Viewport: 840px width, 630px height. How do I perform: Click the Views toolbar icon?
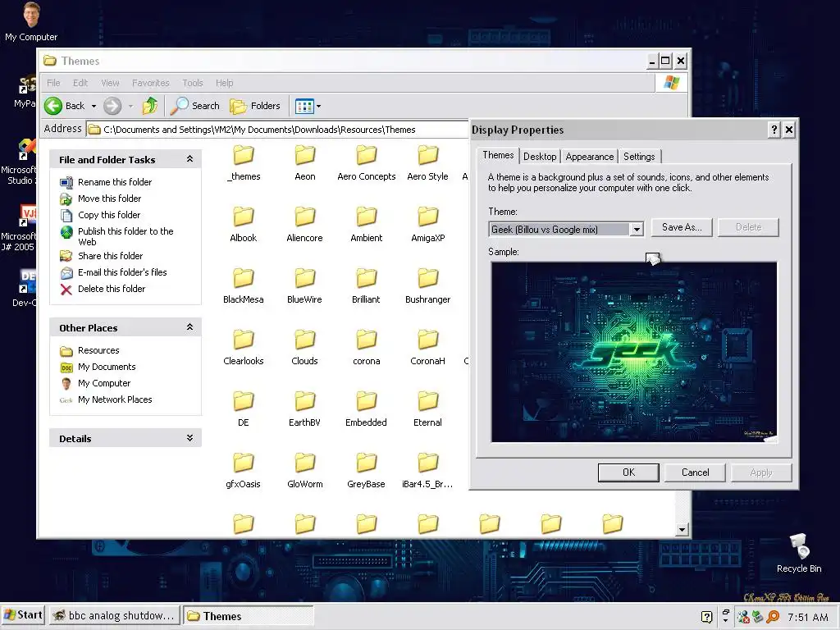point(304,106)
